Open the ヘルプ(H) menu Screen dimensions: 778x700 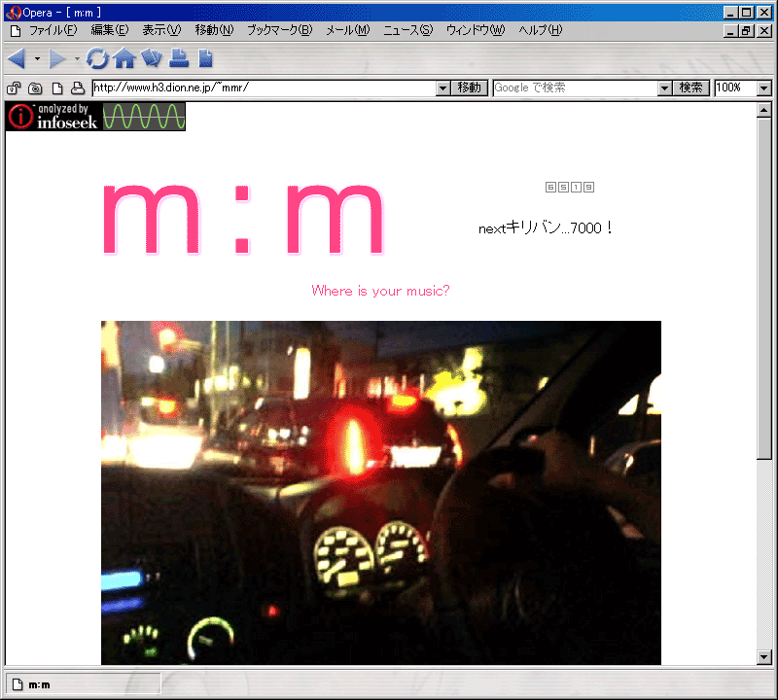[541, 30]
